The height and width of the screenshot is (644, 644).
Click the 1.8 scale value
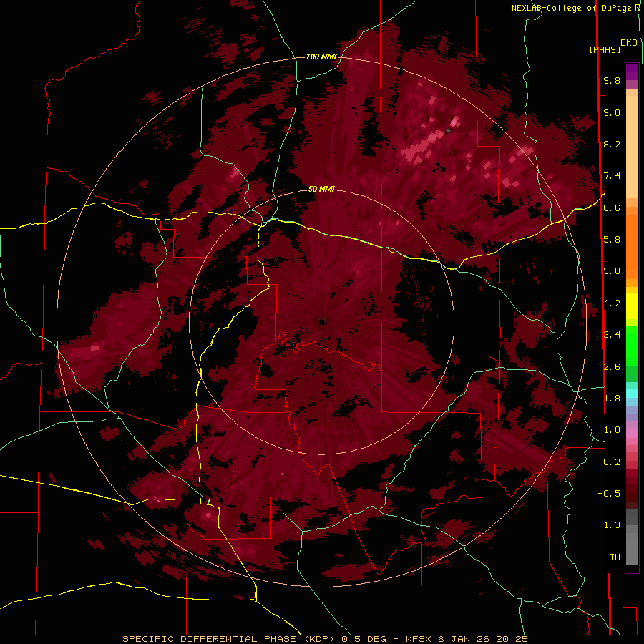click(x=612, y=398)
